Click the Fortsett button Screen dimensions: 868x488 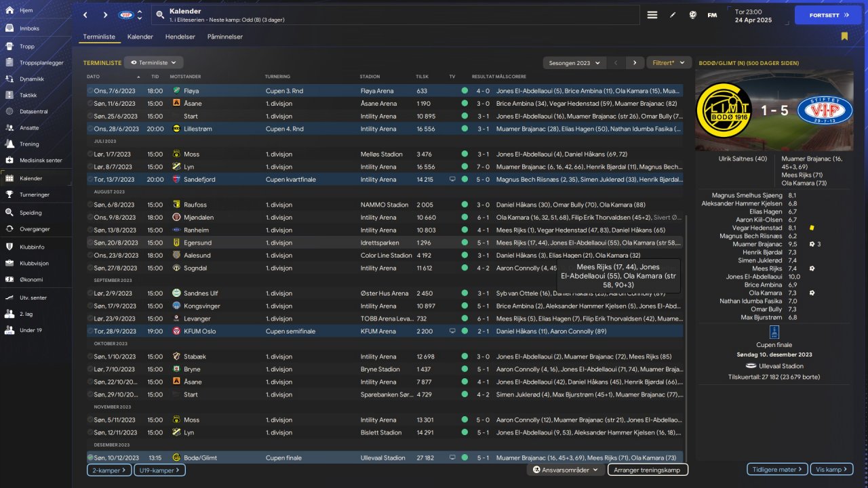tap(828, 15)
